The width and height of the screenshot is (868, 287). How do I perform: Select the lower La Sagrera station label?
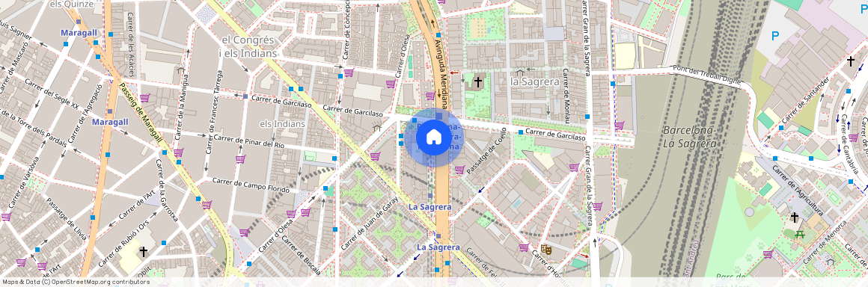point(438,247)
